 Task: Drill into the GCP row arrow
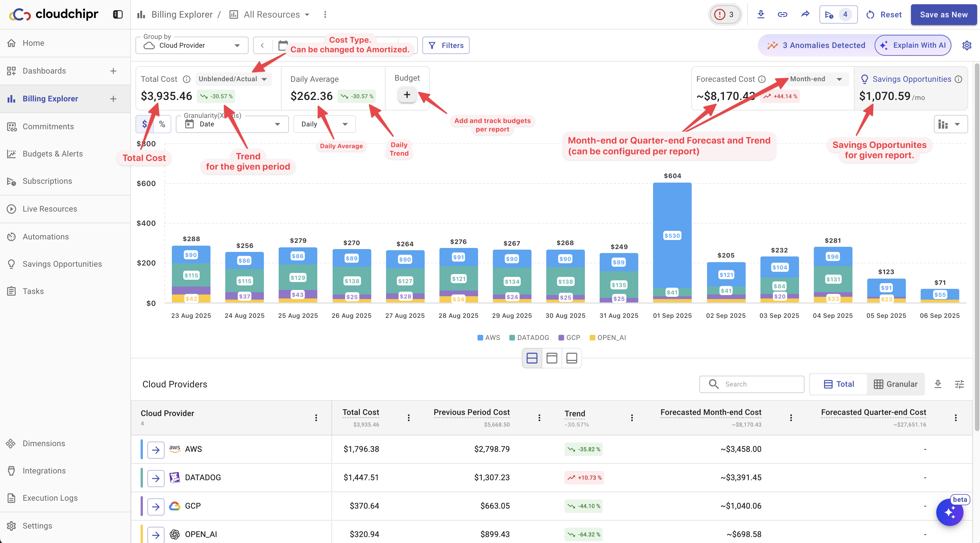coord(156,506)
